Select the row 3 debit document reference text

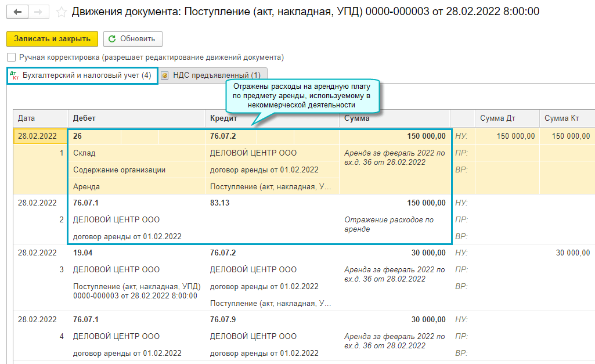click(x=136, y=291)
